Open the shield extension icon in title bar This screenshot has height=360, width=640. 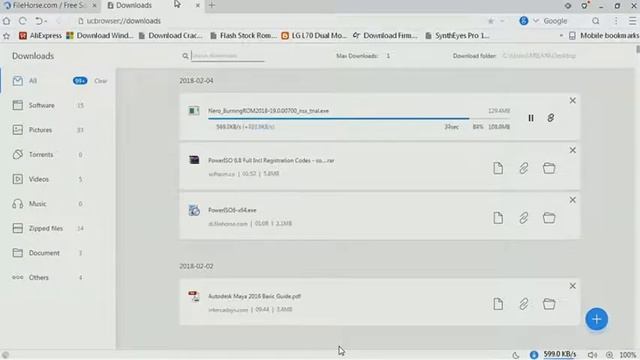[585, 6]
